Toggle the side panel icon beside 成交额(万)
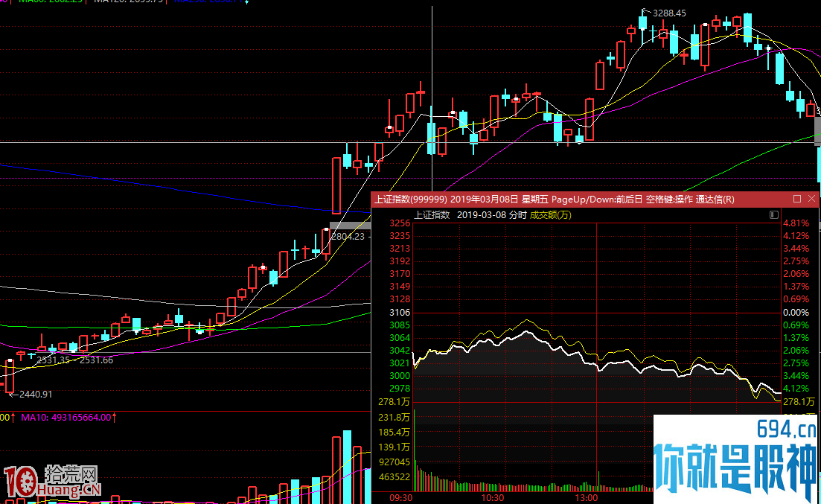This screenshot has width=821, height=504. 774,215
